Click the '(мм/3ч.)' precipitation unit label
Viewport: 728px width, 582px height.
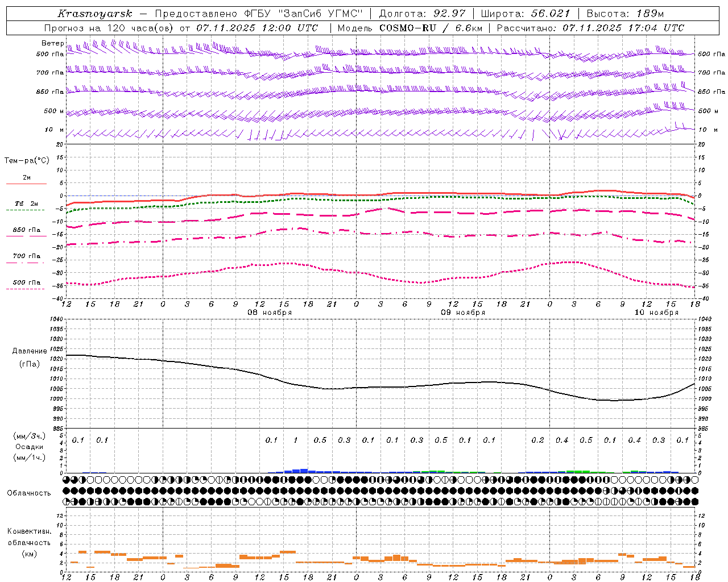pyautogui.click(x=30, y=436)
